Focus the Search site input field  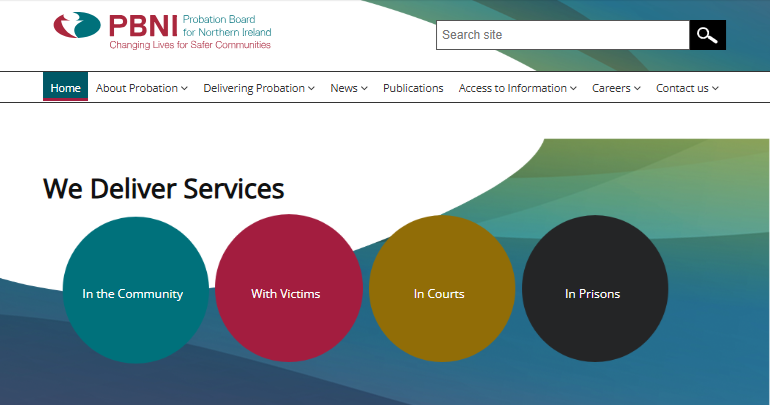click(563, 35)
